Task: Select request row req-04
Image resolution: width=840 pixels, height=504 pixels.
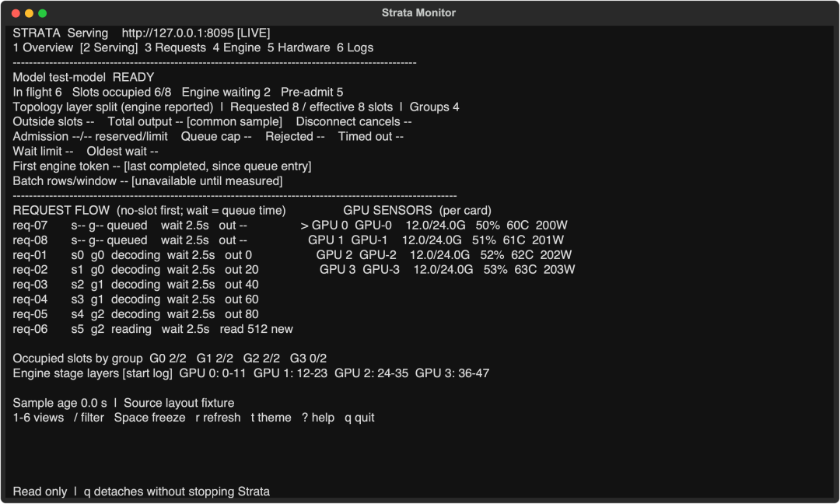Action: [x=135, y=299]
